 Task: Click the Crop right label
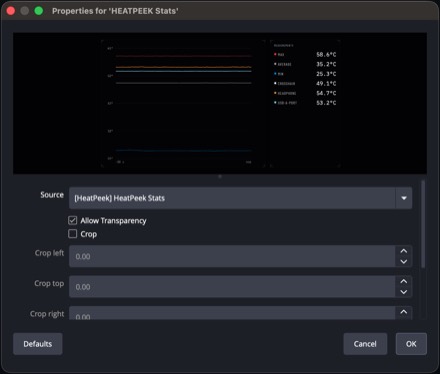pyautogui.click(x=47, y=314)
